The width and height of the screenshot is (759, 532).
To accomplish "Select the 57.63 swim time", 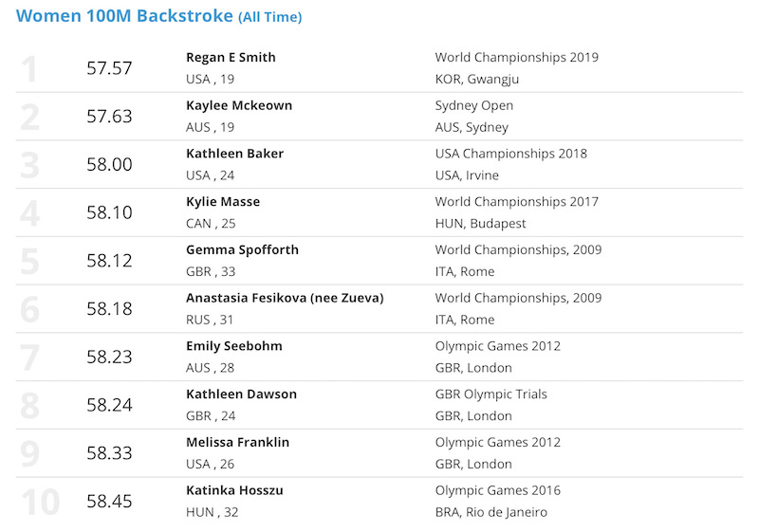I will point(109,116).
